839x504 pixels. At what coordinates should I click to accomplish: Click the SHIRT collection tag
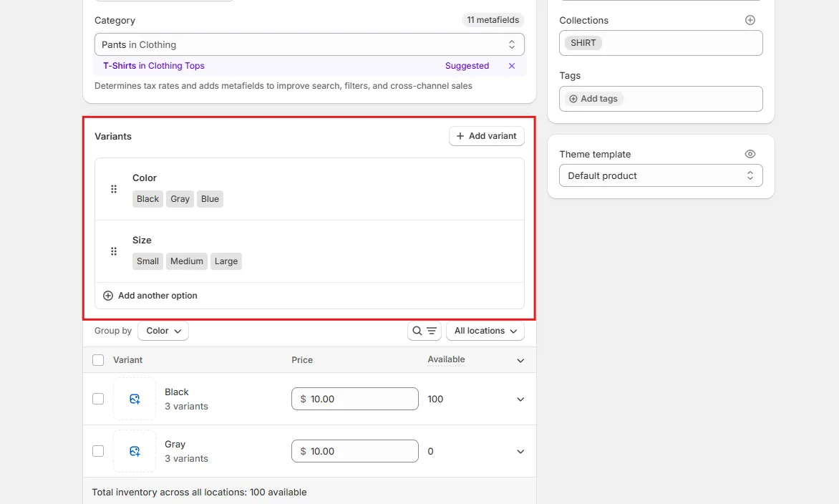583,43
